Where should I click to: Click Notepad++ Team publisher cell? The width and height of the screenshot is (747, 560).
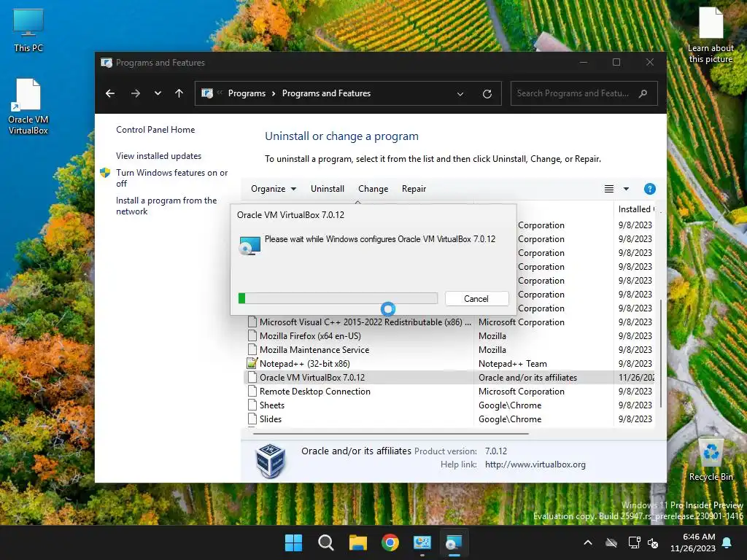pos(513,364)
